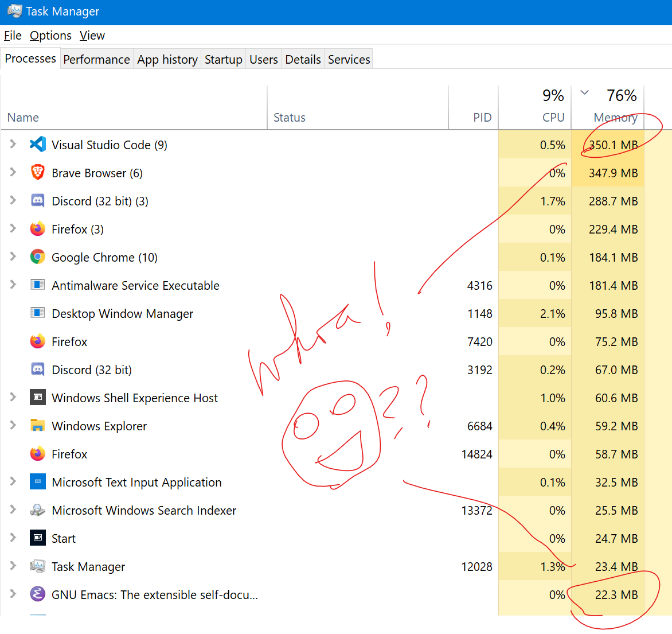Click the Antimalware Service Executable icon

[x=38, y=285]
